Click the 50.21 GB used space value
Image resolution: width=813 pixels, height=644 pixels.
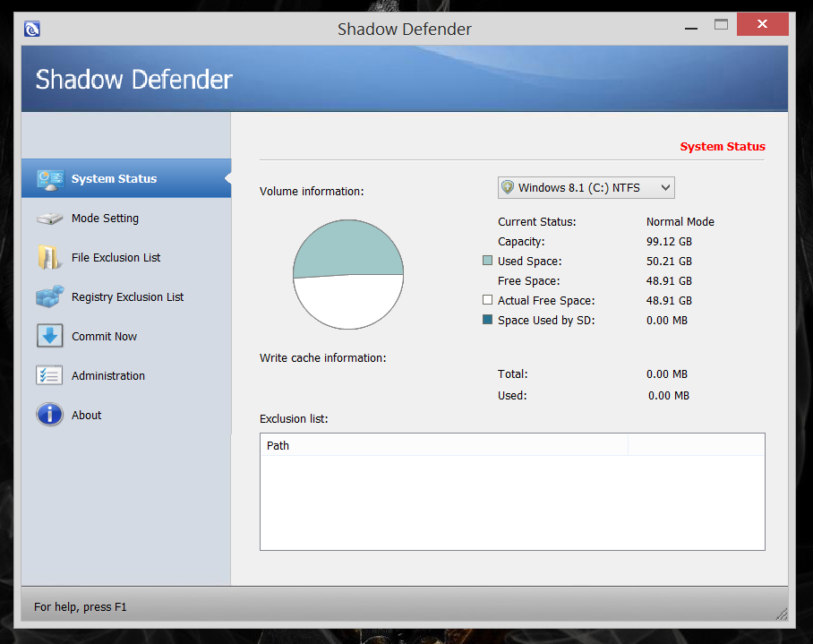coord(669,262)
